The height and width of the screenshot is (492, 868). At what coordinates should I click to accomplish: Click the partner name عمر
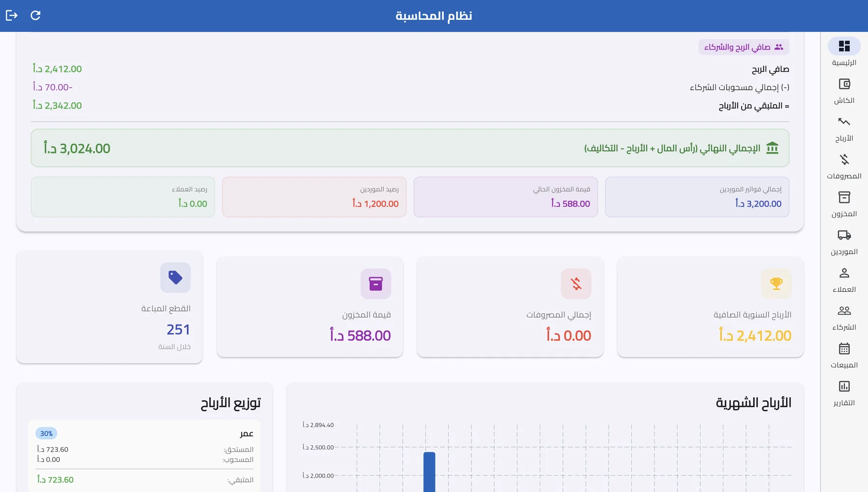click(x=246, y=434)
